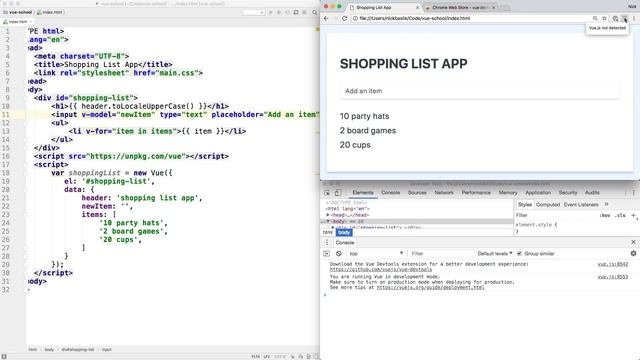
Task: Select the Chrome Web Store browser tab
Action: [x=459, y=7]
